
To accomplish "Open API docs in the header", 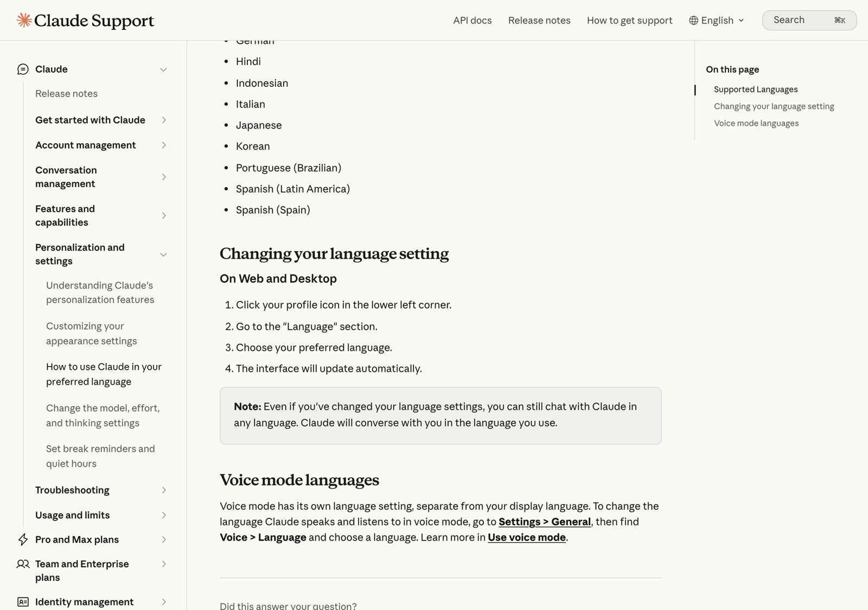I will 473,21.
